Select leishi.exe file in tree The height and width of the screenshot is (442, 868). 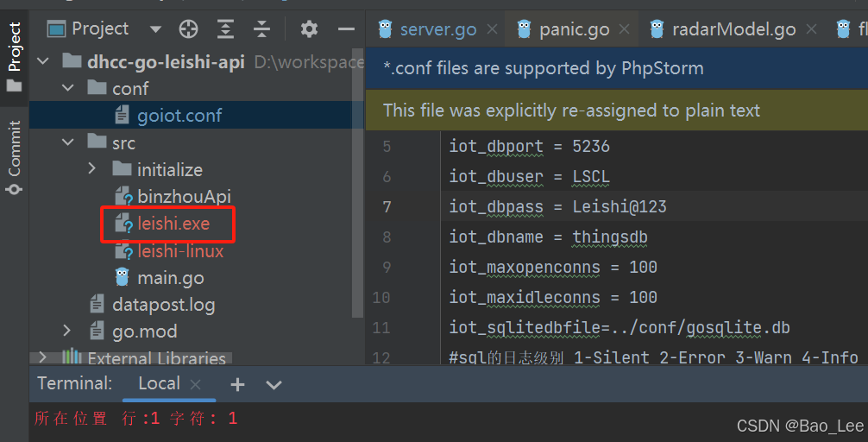tap(173, 224)
